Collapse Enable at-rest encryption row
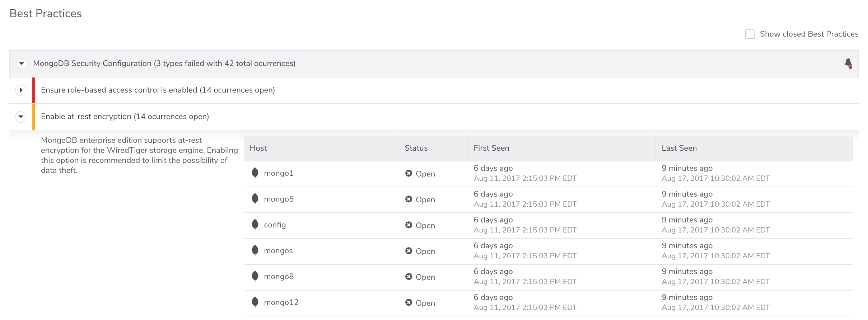The width and height of the screenshot is (868, 320). tap(21, 117)
